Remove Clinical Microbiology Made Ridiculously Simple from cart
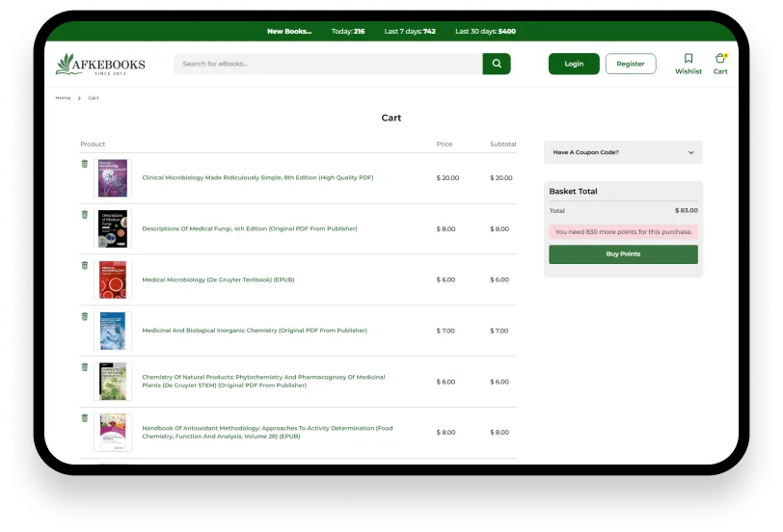This screenshot has height=532, width=783. pos(85,164)
